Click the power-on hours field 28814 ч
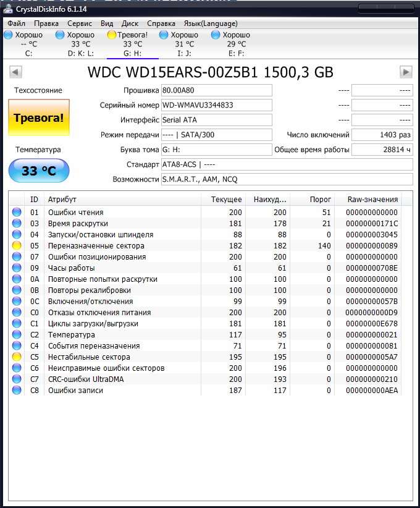Image resolution: width=420 pixels, height=508 pixels. pos(382,150)
